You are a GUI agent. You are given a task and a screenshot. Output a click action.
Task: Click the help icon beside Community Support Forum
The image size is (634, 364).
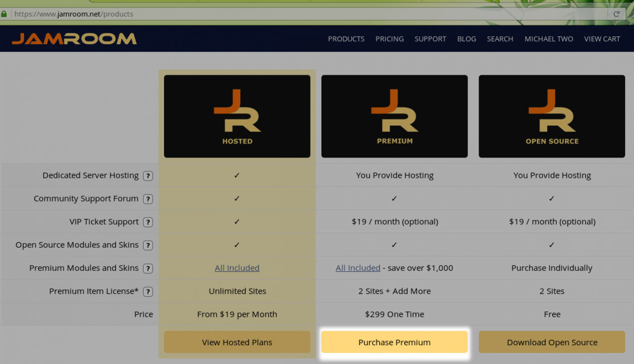(148, 199)
